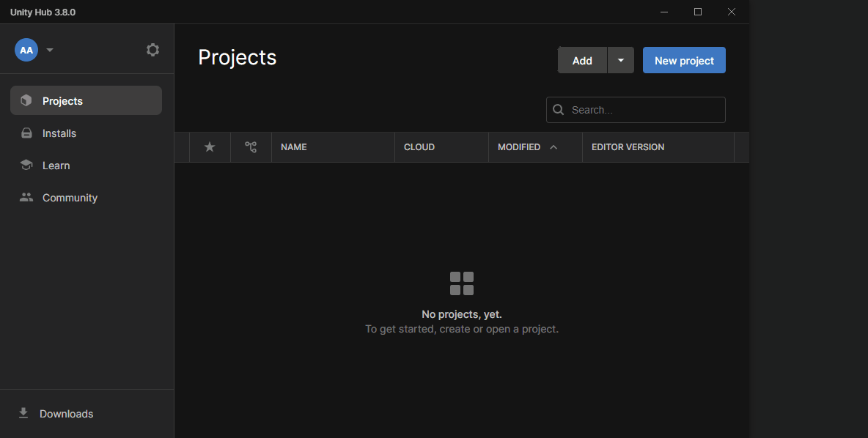Viewport: 868px width, 438px height.
Task: Toggle the Modified sort order arrow
Action: coord(553,147)
